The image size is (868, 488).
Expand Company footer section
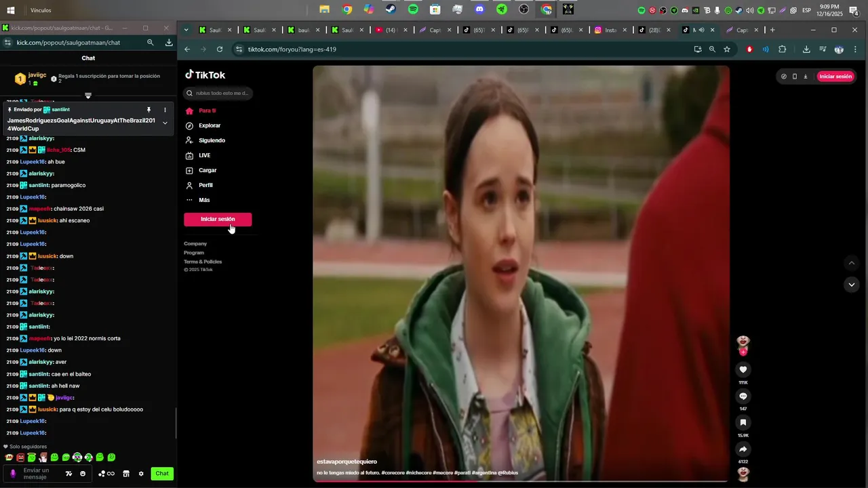tap(195, 243)
